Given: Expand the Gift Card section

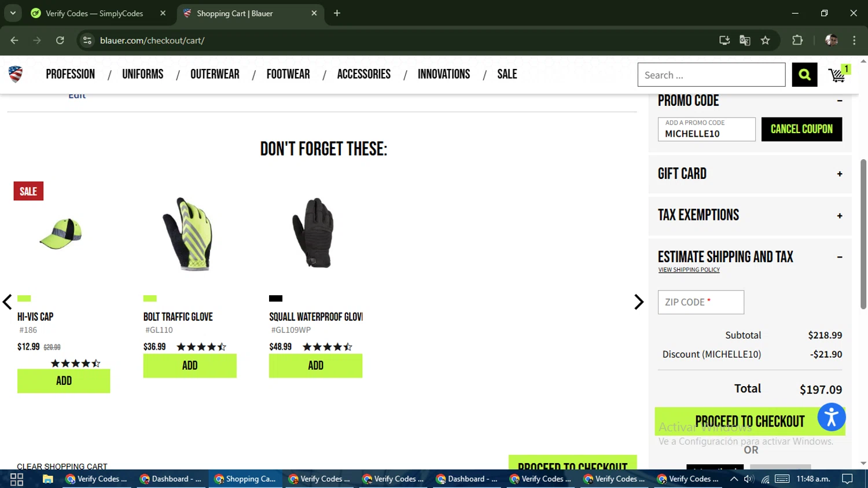Looking at the screenshot, I should pos(839,174).
